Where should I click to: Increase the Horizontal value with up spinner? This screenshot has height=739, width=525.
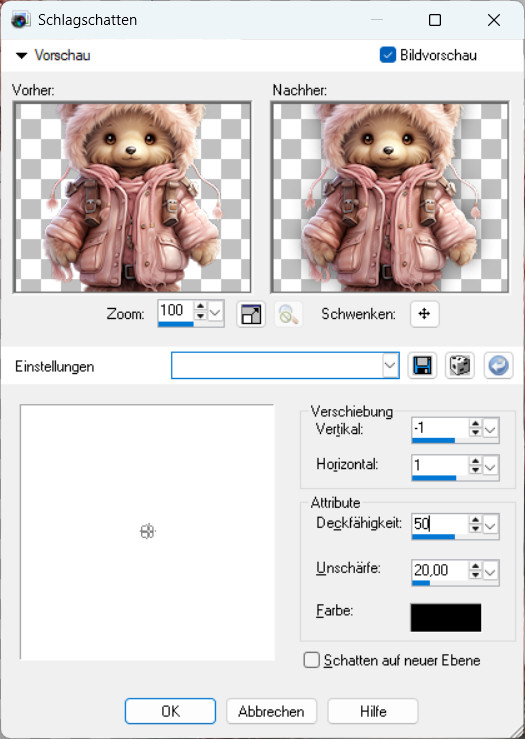[x=475, y=461]
